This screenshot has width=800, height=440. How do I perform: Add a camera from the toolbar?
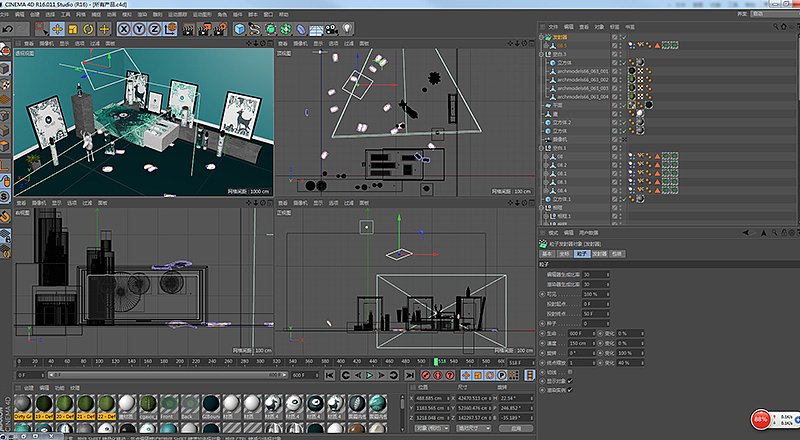[332, 29]
